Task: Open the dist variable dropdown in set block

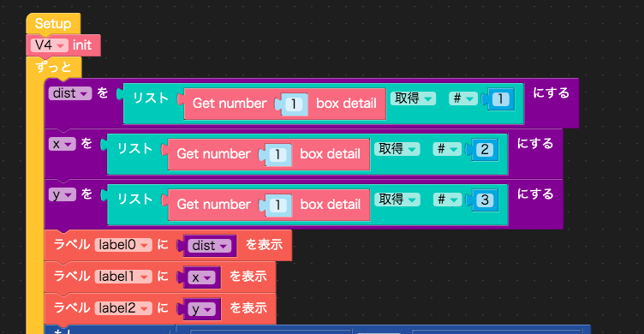Action: tap(70, 93)
